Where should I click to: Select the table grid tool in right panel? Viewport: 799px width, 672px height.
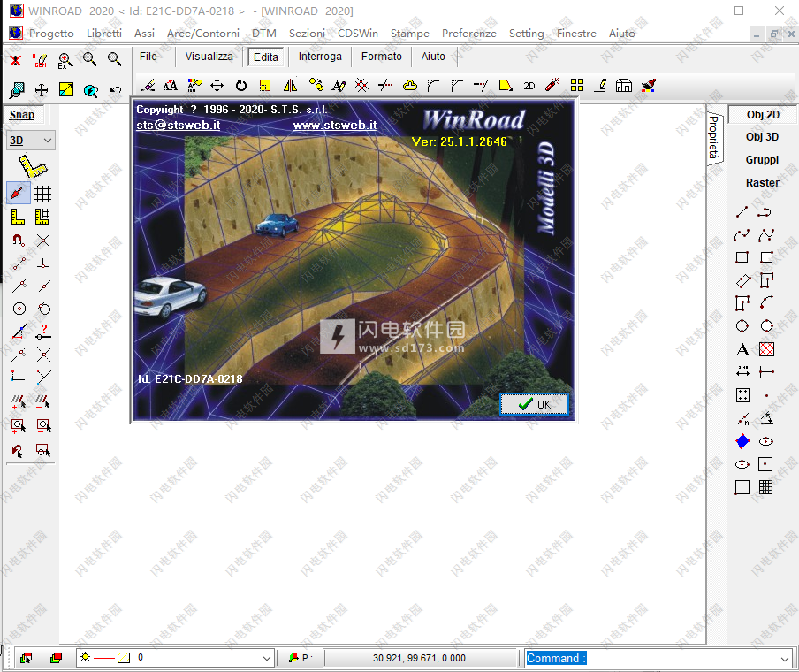click(x=766, y=487)
